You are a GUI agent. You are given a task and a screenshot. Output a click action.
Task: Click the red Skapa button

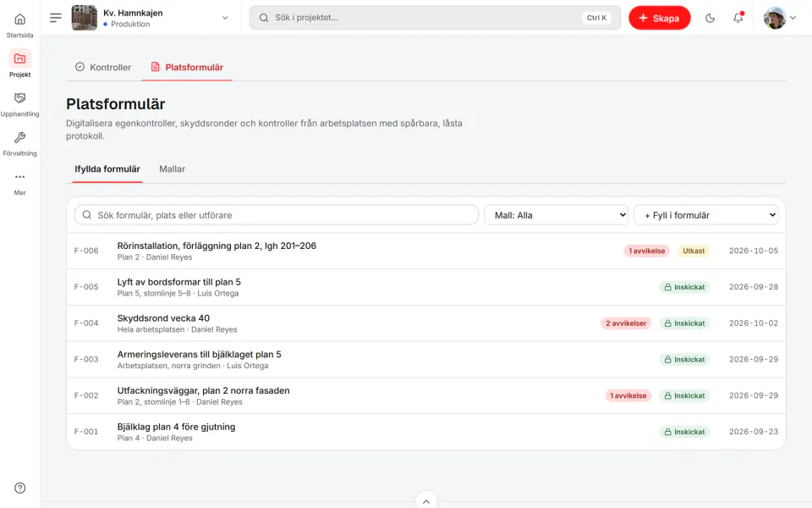click(659, 18)
